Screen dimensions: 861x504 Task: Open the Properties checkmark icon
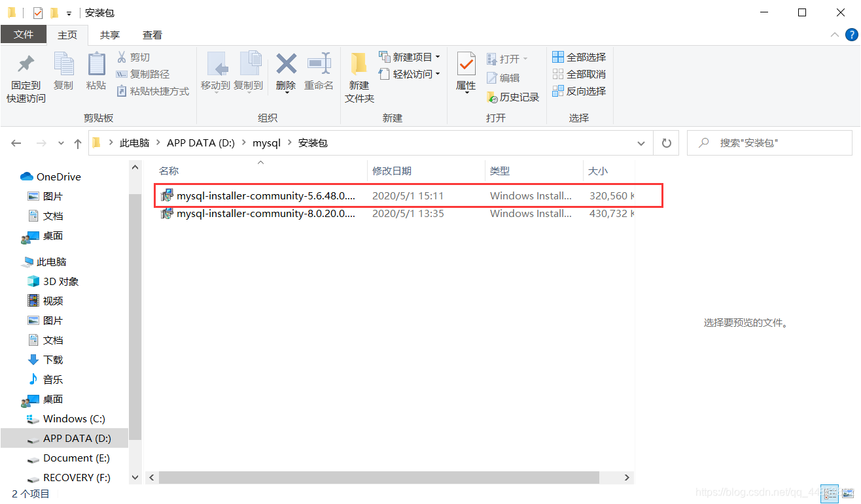pyautogui.click(x=466, y=65)
